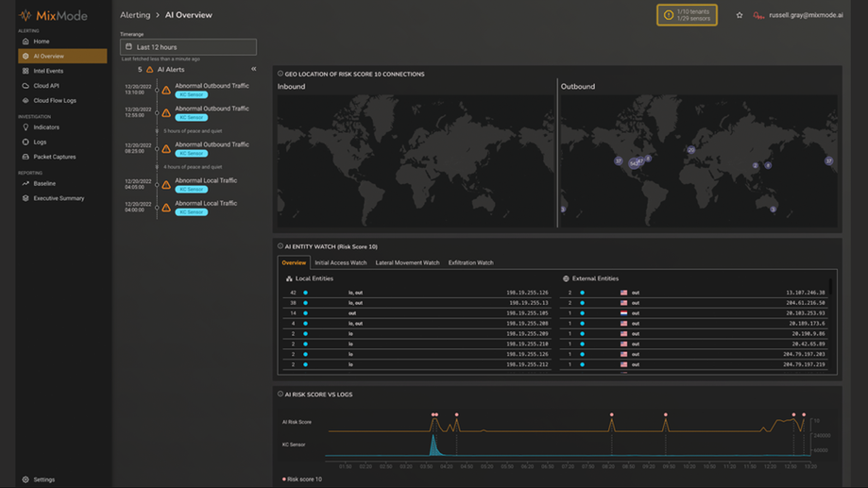Toggle info circle beside AI Entity Watch
This screenshot has width=868, height=488.
pos(280,246)
